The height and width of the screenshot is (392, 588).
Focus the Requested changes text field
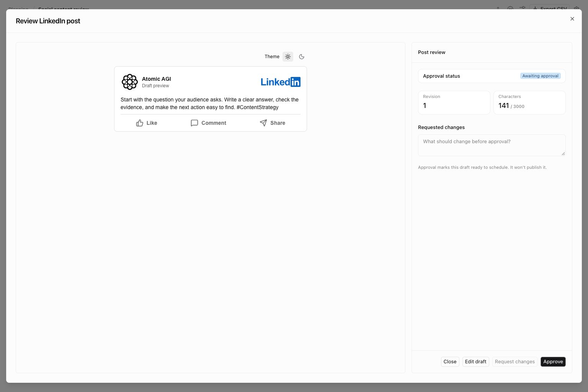tap(492, 145)
